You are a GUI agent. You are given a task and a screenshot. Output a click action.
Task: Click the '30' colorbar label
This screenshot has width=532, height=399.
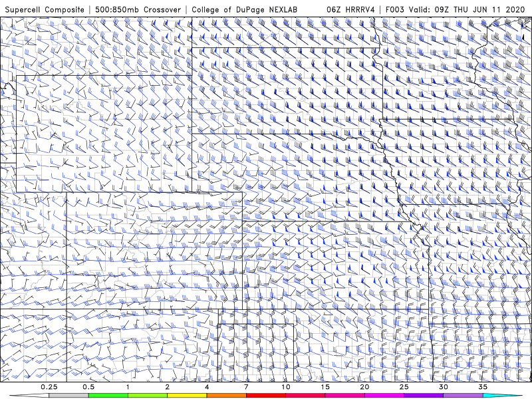click(x=443, y=387)
